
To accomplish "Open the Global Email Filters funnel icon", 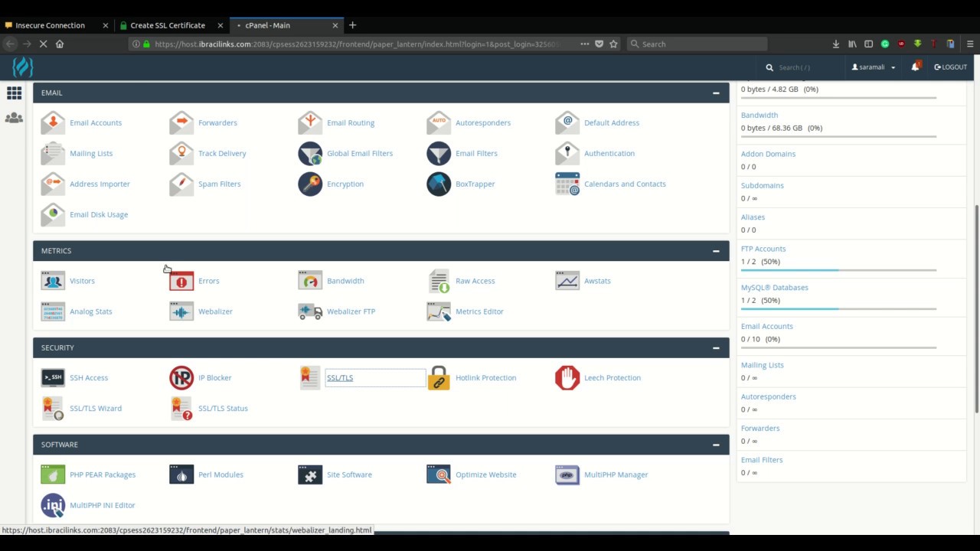I will [x=310, y=153].
